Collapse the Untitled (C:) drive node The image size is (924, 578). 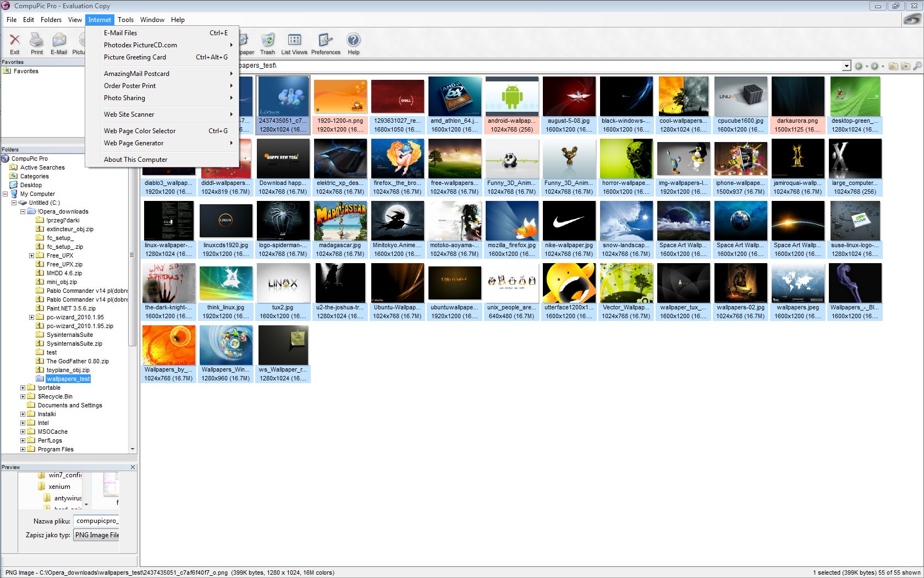pyautogui.click(x=14, y=203)
